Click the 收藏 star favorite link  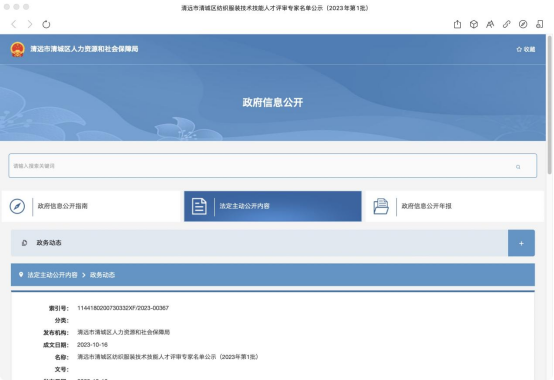click(526, 49)
